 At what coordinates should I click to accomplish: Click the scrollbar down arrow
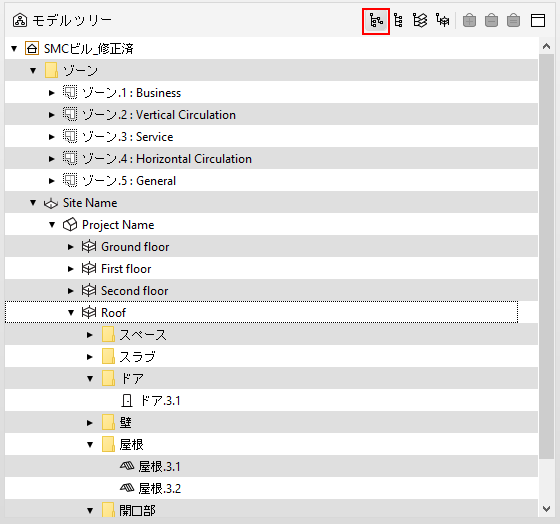tap(546, 509)
